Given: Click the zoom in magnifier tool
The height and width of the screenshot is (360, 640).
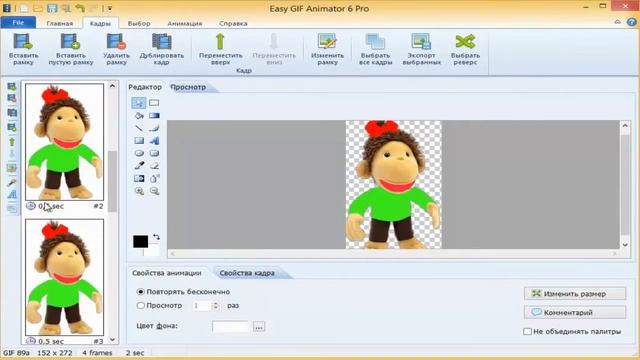Looking at the screenshot, I should [139, 191].
